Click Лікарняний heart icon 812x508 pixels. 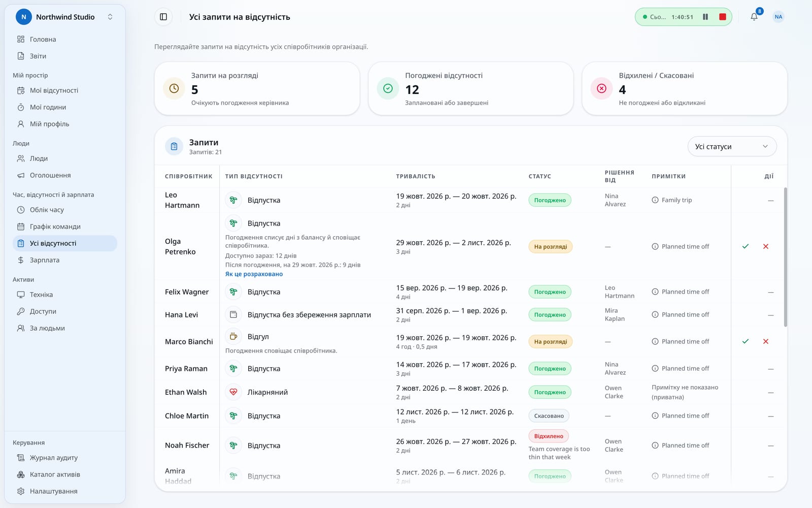pos(233,392)
